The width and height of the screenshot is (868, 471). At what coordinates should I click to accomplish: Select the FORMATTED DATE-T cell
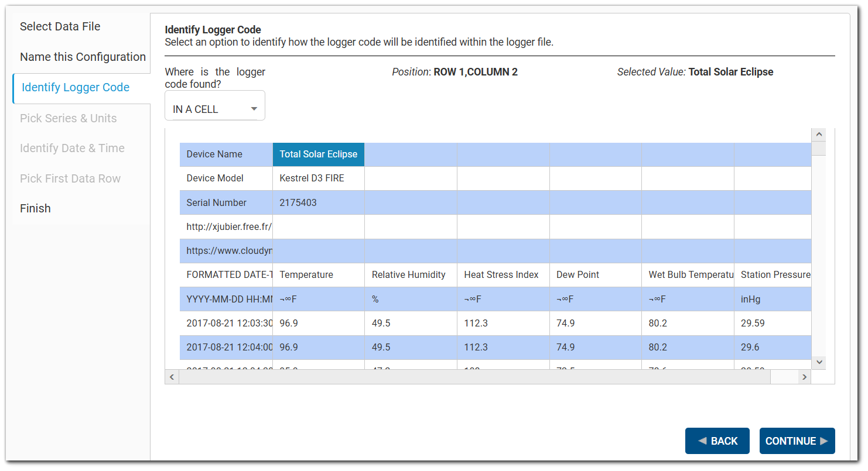click(x=226, y=275)
